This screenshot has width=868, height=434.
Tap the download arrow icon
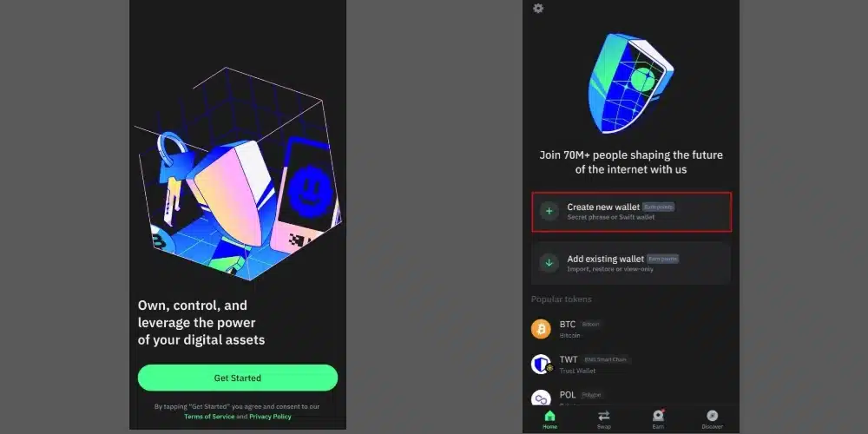click(549, 263)
